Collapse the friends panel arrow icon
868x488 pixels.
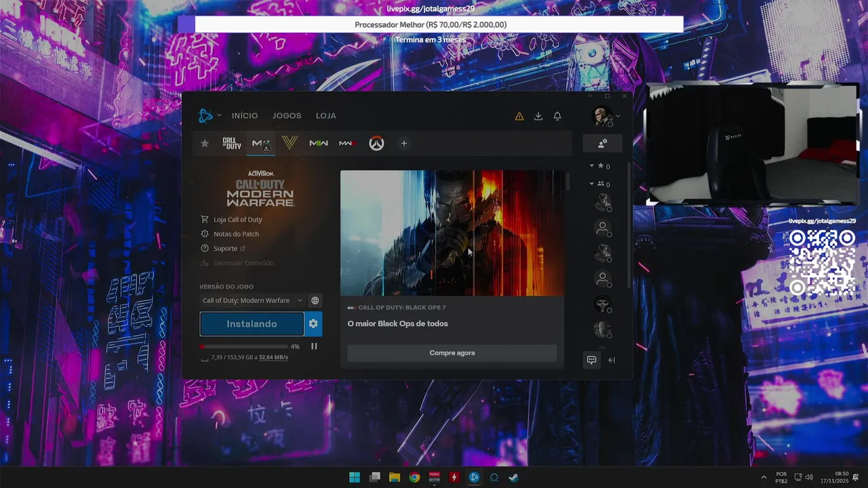612,360
